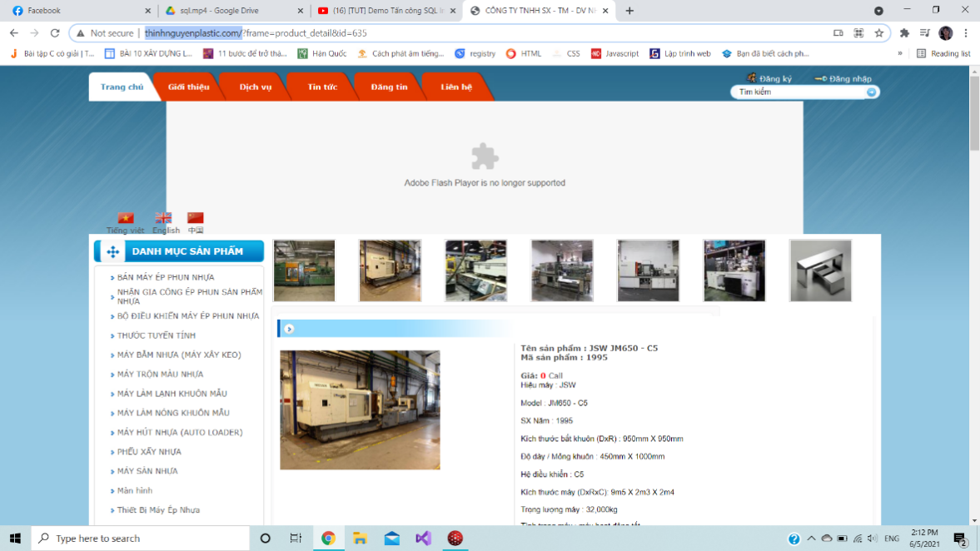Open the Lập trình web bookmark

680,54
